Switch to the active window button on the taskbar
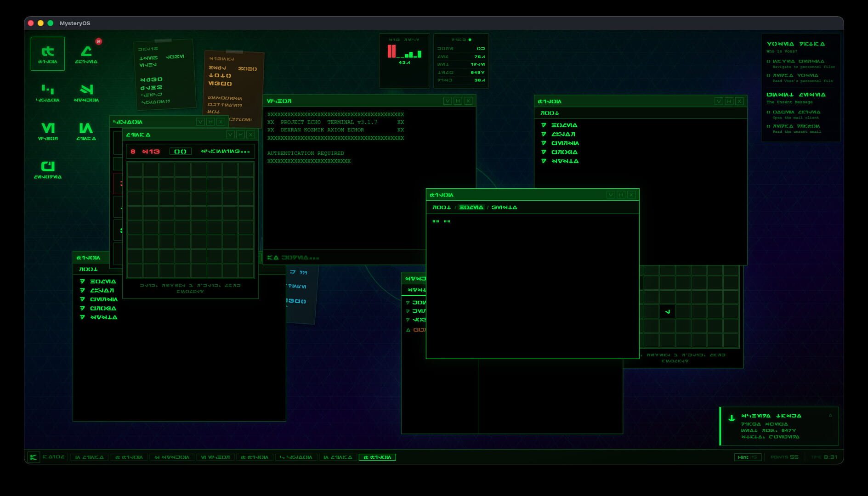Viewport: 868px width, 496px height. 378,457
